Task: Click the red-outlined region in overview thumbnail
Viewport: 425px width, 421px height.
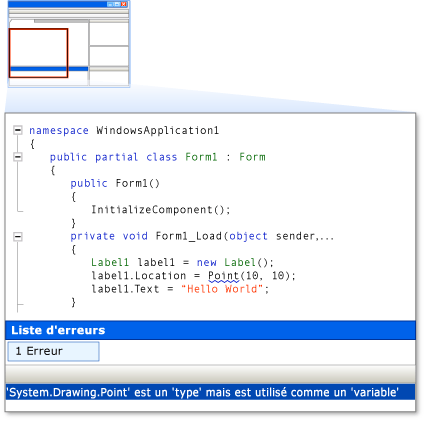Action: (x=38, y=53)
